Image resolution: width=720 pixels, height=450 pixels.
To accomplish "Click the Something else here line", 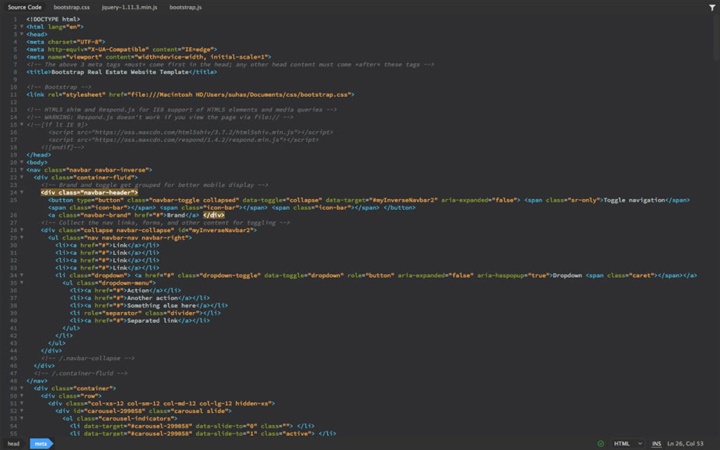I will pos(149,305).
